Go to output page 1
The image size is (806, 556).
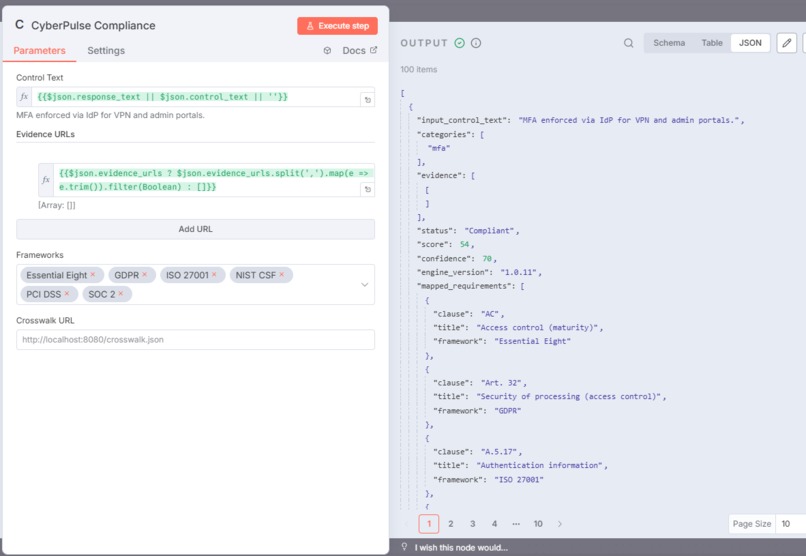point(429,524)
